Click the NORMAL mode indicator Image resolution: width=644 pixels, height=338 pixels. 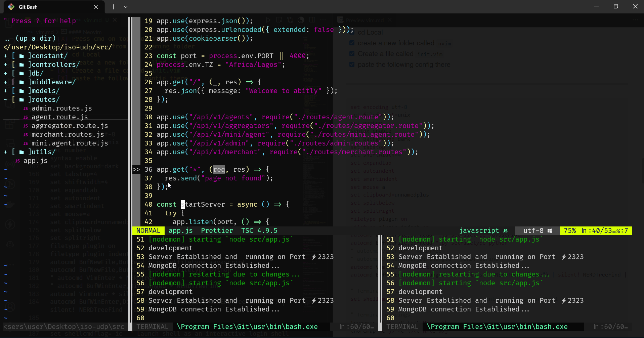148,231
